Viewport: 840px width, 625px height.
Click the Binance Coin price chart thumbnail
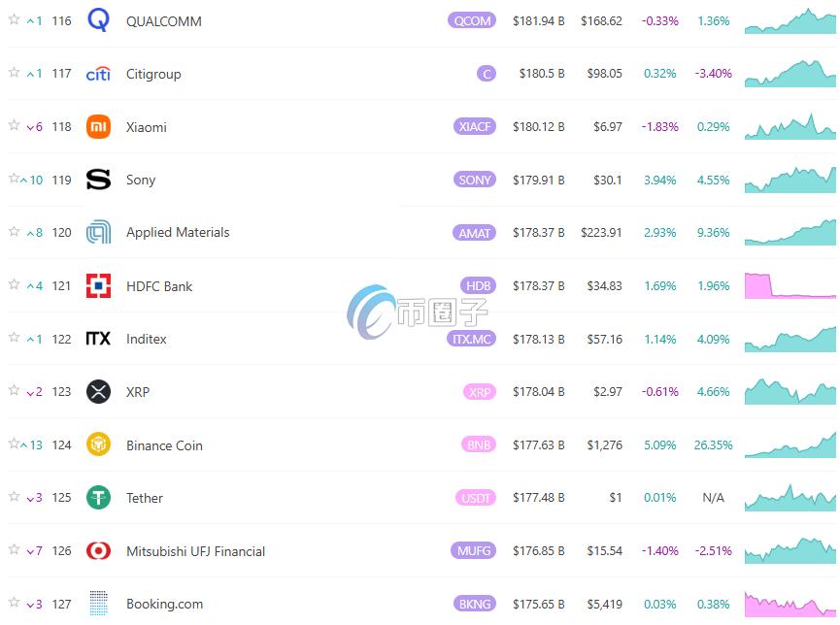790,444
